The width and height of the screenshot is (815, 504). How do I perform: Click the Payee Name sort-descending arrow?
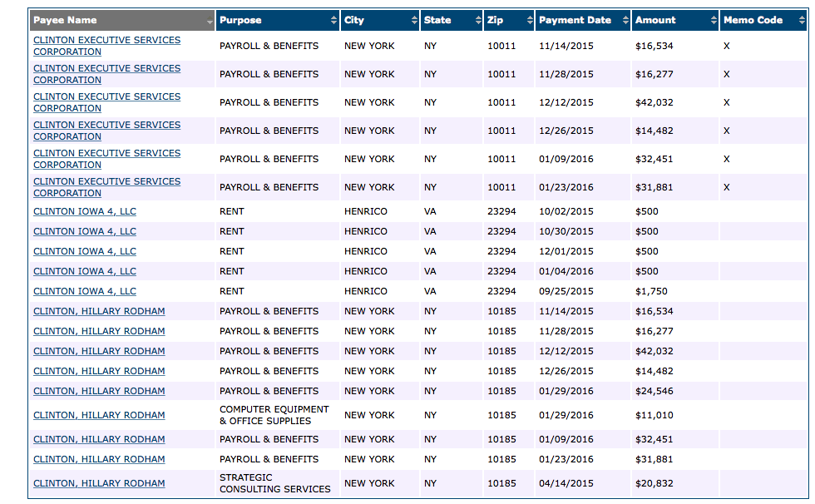[210, 22]
